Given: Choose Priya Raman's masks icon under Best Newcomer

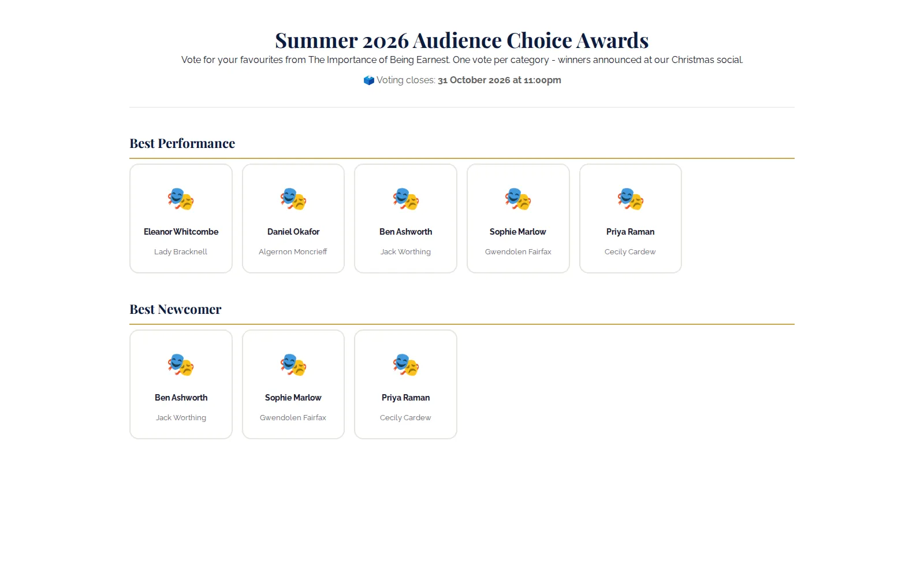Looking at the screenshot, I should [x=406, y=365].
